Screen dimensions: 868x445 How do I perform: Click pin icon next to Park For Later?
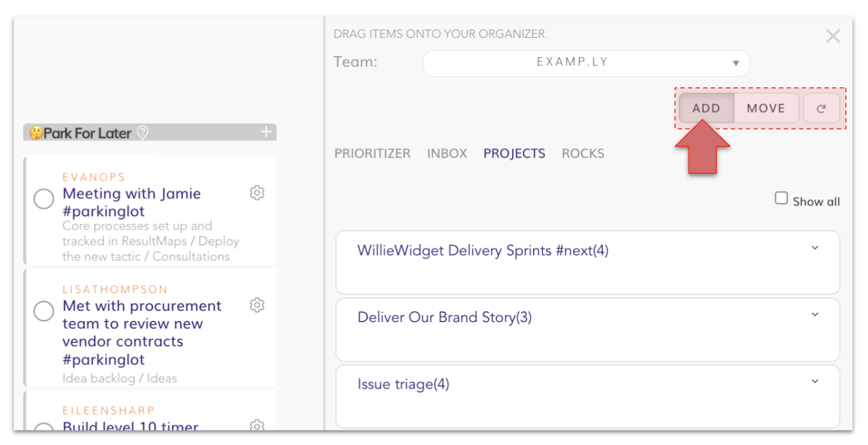(143, 133)
